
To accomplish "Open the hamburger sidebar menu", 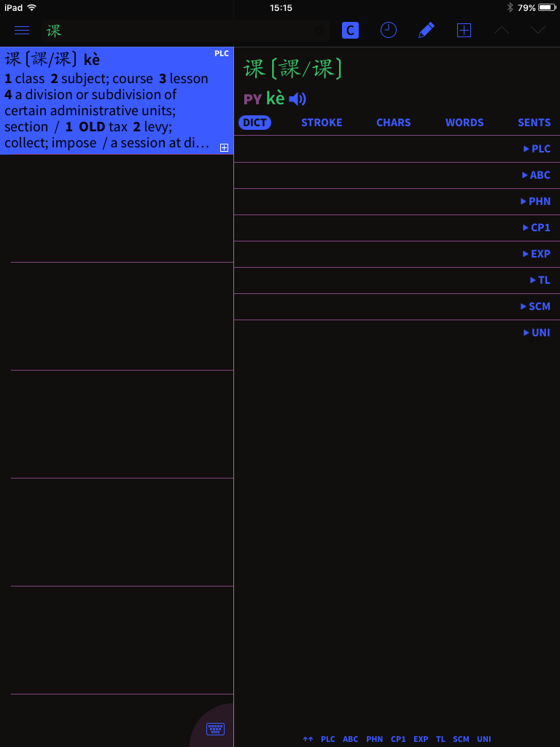I will click(22, 31).
